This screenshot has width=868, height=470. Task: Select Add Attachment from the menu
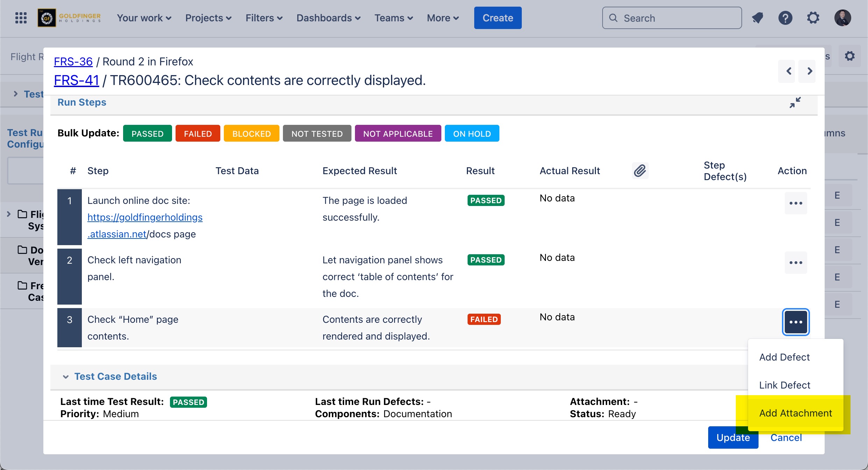point(795,413)
